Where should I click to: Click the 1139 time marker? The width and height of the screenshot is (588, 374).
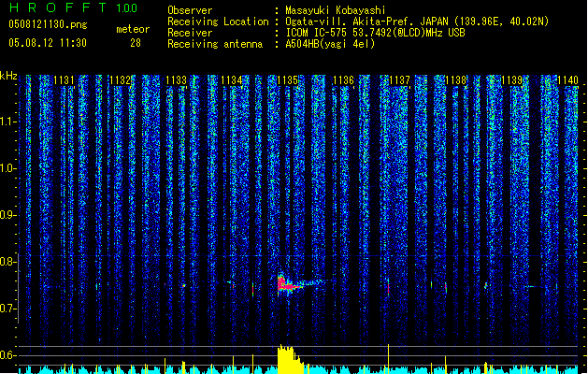click(512, 80)
